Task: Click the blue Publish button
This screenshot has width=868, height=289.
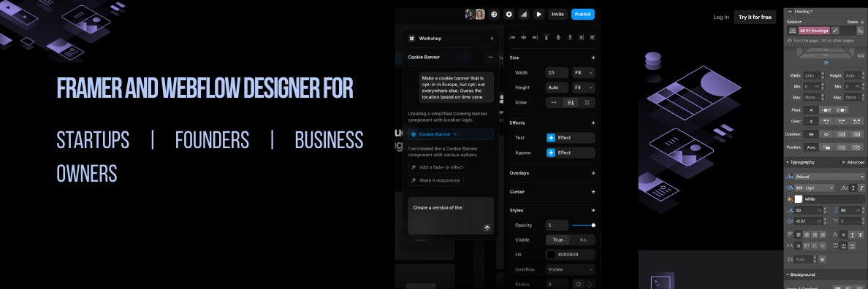Action: (583, 15)
